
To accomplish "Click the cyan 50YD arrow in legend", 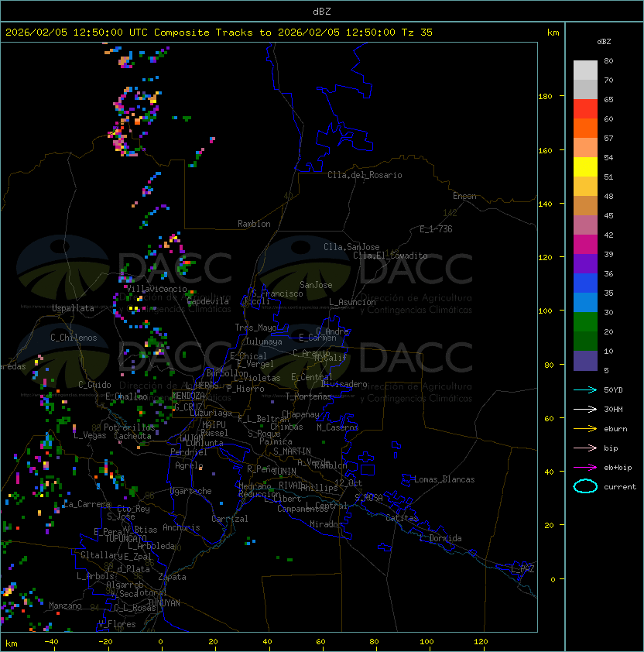I will (x=585, y=389).
